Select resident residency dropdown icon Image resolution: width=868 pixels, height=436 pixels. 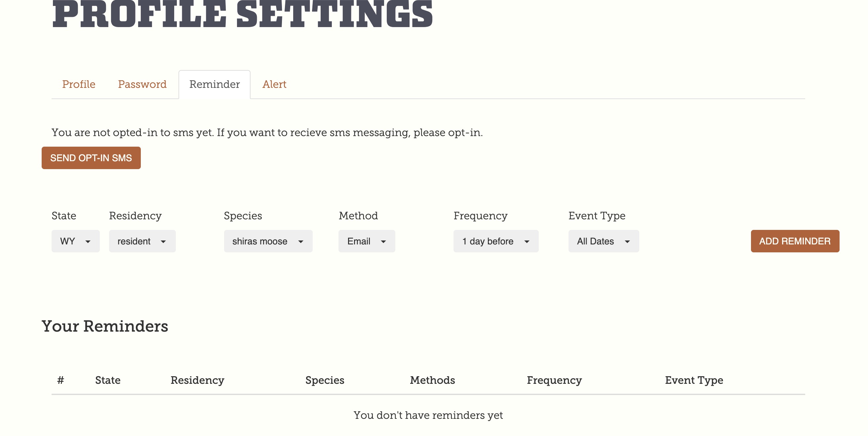tap(164, 241)
